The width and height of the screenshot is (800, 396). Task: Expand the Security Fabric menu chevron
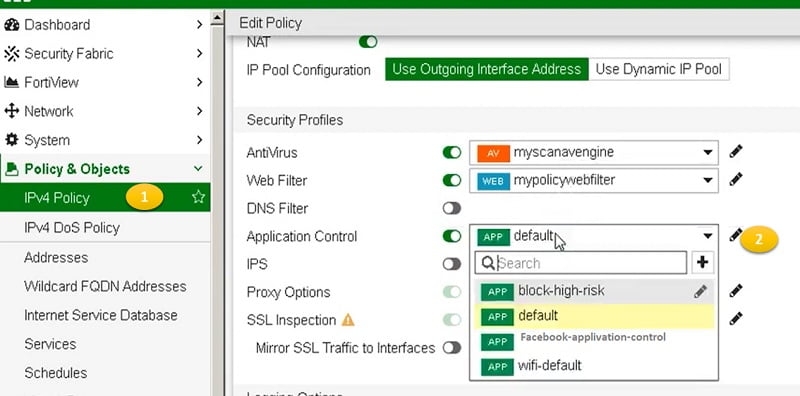click(199, 53)
